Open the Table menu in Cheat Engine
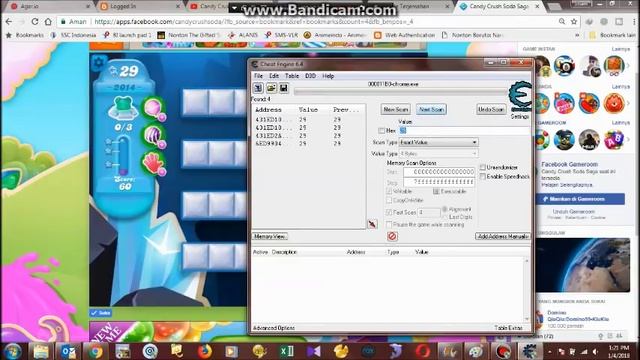The width and height of the screenshot is (640, 360). point(292,76)
